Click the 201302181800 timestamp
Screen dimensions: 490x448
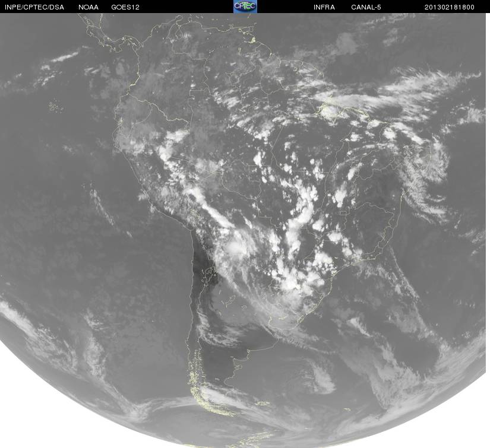pyautogui.click(x=450, y=7)
